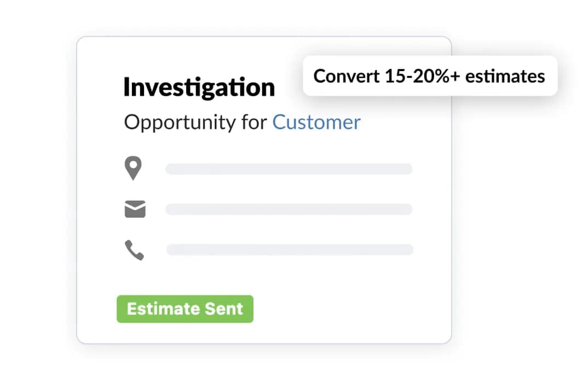This screenshot has height=383, width=588.
Task: Click the word "estimates" in the callout
Action: tap(505, 76)
